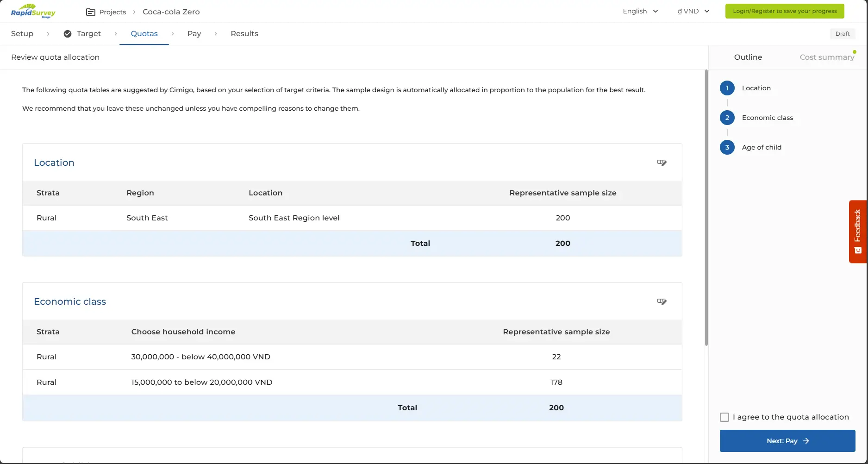Viewport: 868px width, 464px height.
Task: Switch to the Cost summary tab
Action: (827, 57)
